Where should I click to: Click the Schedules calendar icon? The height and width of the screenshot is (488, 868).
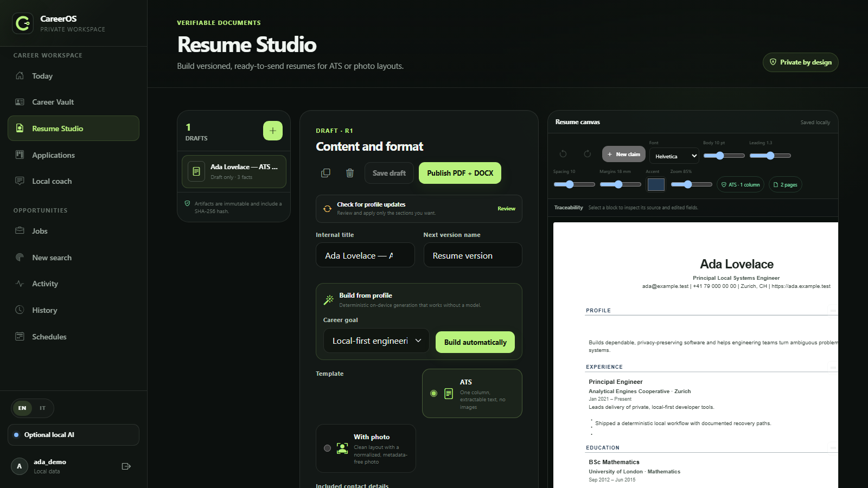pos(20,337)
